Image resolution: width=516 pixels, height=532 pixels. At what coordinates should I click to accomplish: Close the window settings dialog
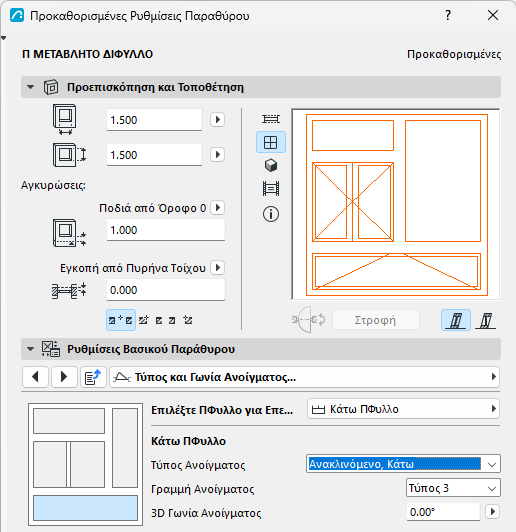pos(493,15)
